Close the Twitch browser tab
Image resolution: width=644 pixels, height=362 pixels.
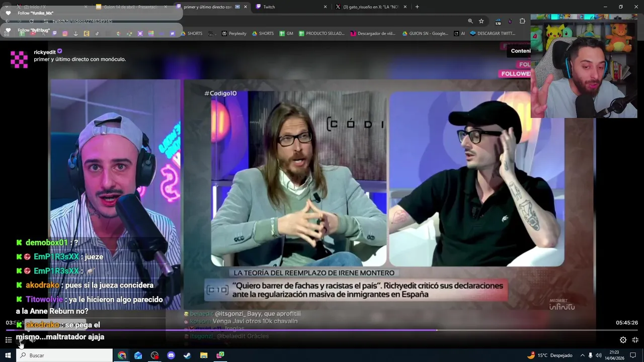(325, 7)
